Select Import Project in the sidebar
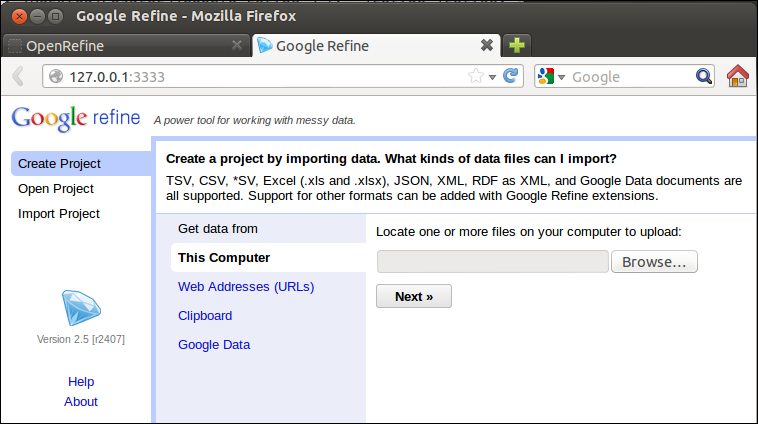Viewport: 758px width, 424px height. click(58, 214)
